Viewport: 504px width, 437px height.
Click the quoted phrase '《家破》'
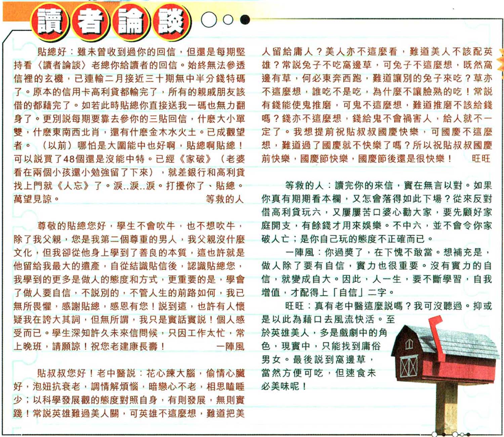coord(195,159)
